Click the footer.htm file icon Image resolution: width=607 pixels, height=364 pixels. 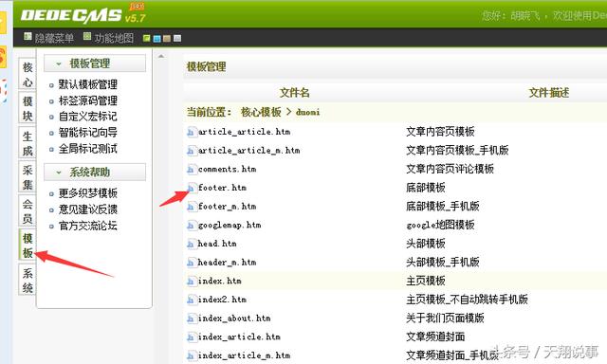(191, 188)
